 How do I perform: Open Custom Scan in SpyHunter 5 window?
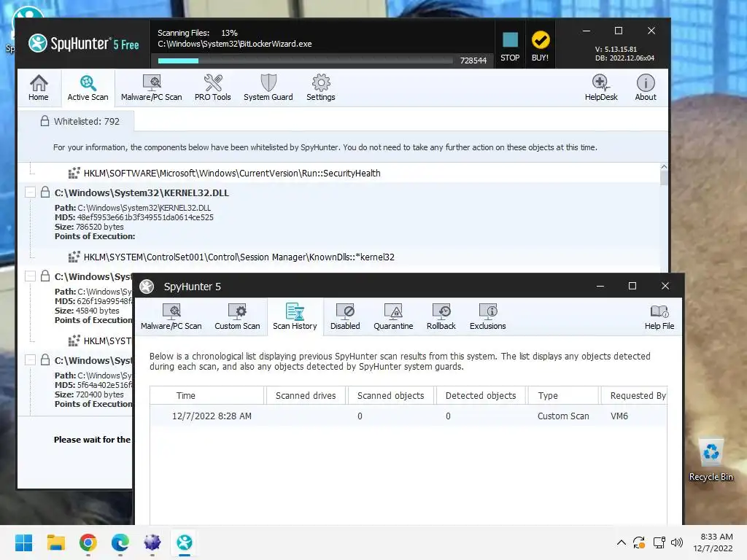coord(237,316)
